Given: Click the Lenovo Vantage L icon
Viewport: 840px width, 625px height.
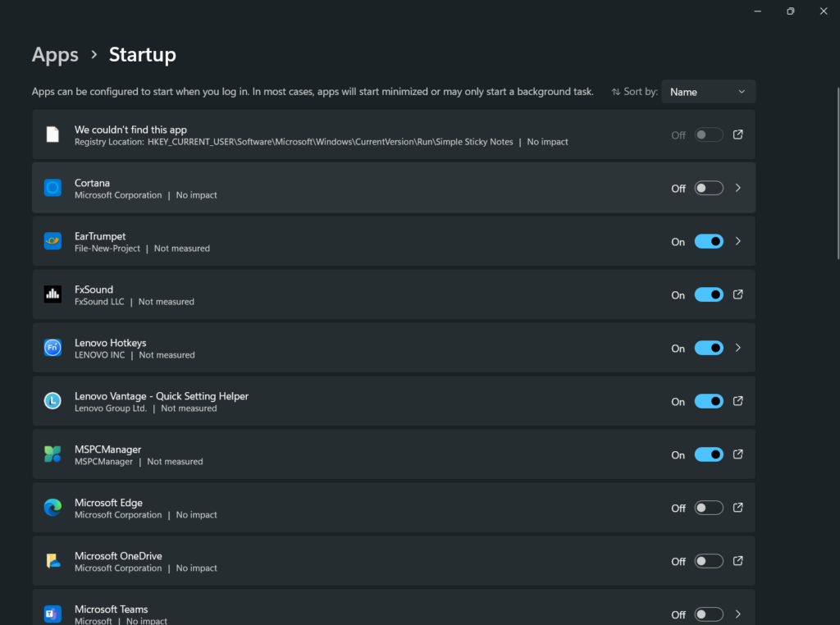Looking at the screenshot, I should (52, 401).
